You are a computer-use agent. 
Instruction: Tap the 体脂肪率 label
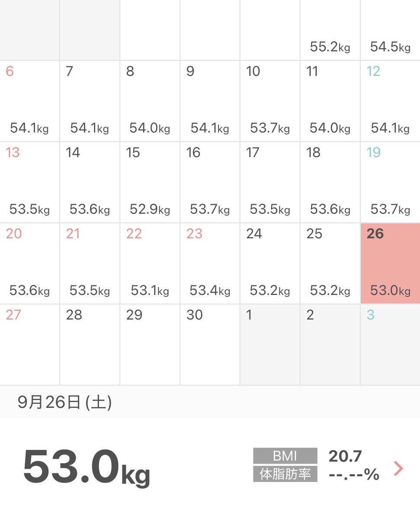pos(285,474)
